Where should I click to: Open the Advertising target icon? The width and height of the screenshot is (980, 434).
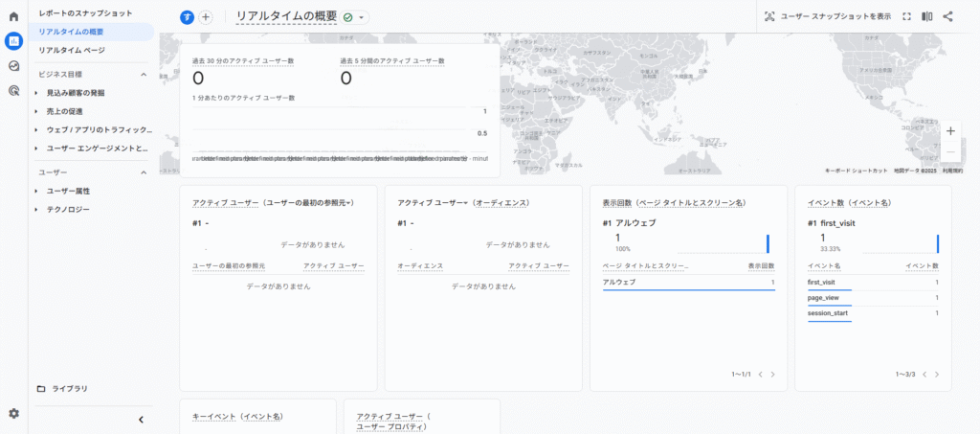coord(13,91)
